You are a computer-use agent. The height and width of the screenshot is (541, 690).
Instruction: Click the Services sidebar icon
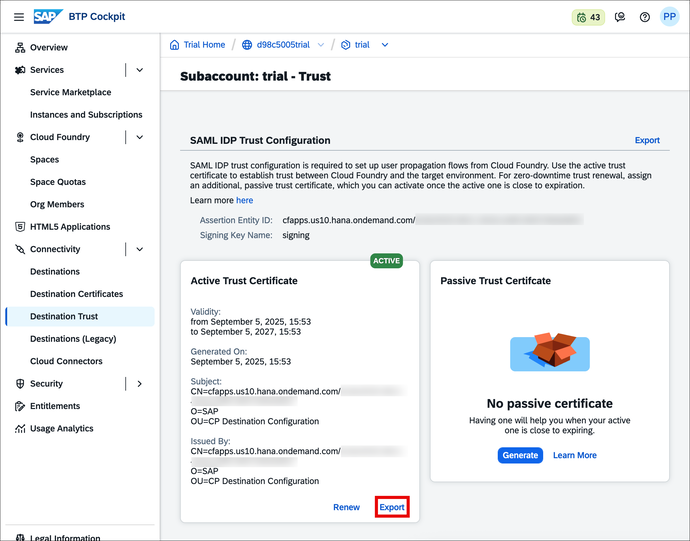pyautogui.click(x=20, y=70)
